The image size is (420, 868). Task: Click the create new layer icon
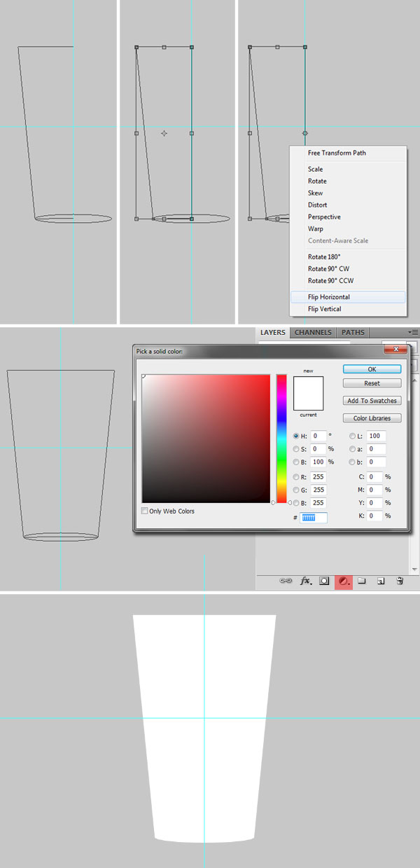click(381, 581)
